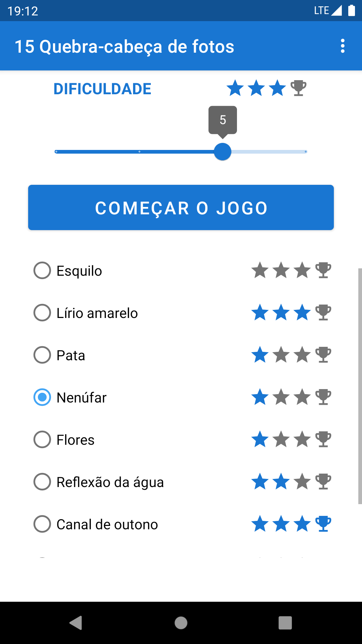Select Reflexão da água radio button

coord(42,482)
